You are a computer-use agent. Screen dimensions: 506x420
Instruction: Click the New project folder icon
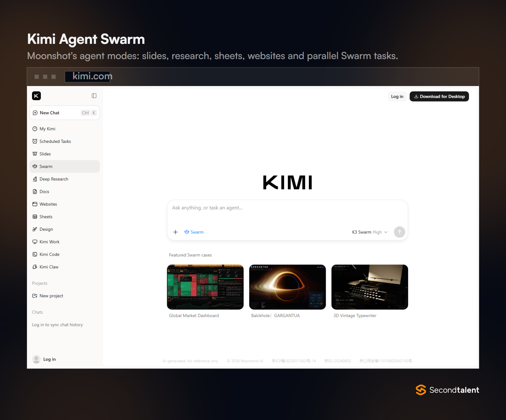click(x=35, y=296)
